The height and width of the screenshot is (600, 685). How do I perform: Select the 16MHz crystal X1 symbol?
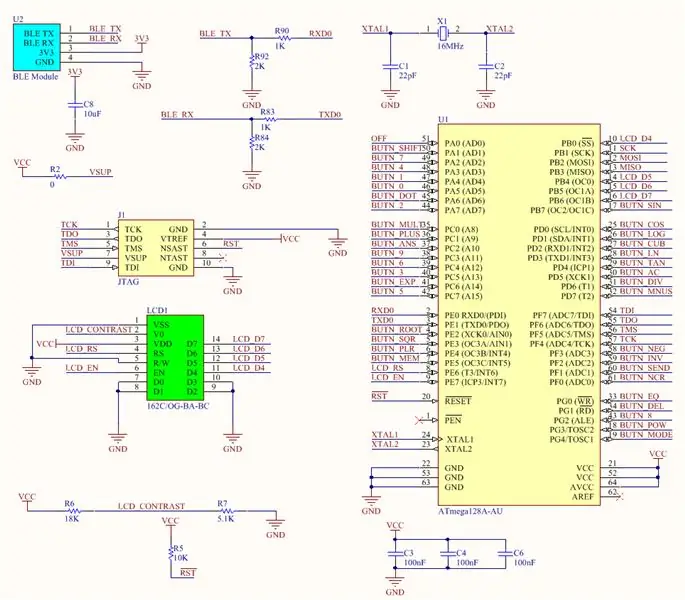(443, 32)
